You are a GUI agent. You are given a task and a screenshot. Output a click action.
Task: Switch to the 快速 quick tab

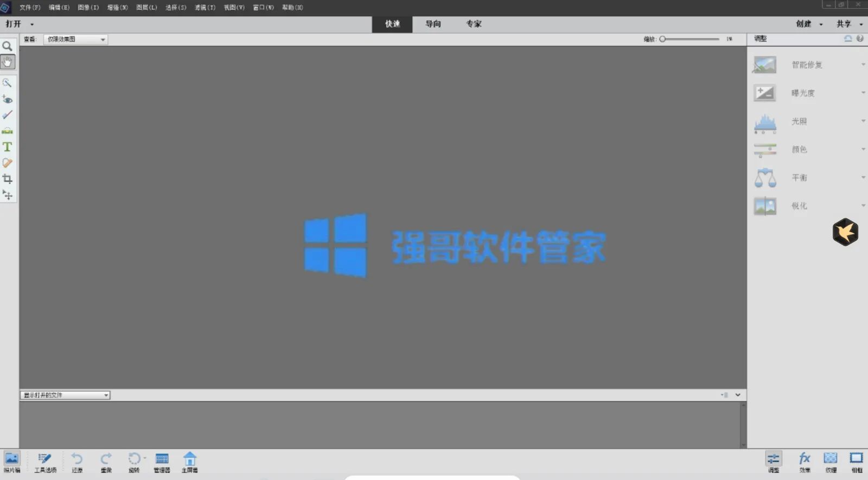(392, 24)
